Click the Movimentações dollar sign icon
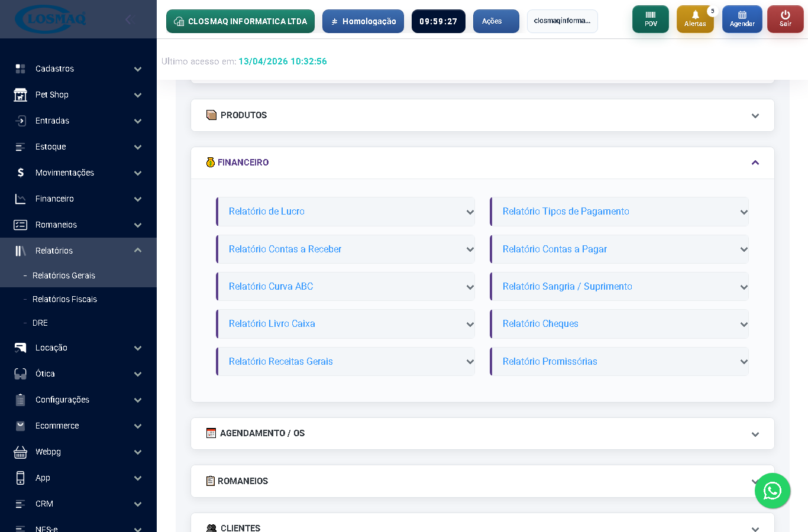Viewport: 808px width, 532px height. coord(20,173)
